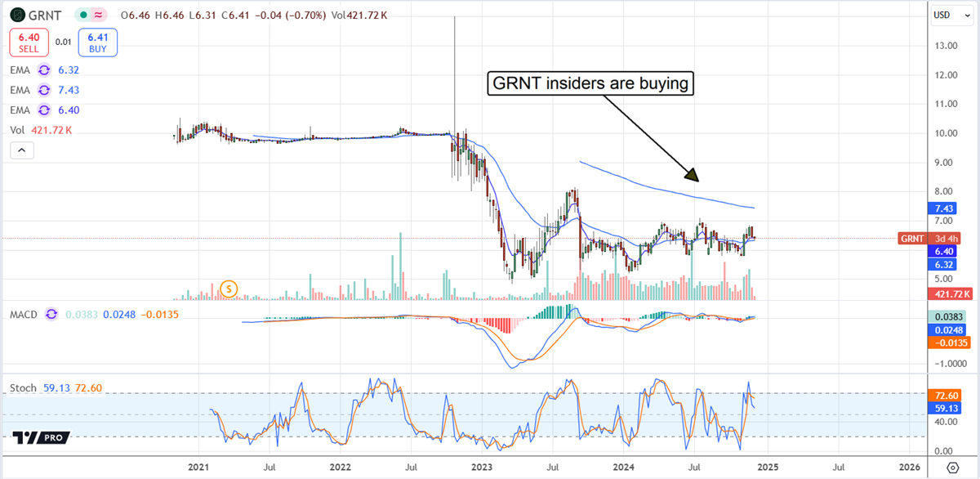
Task: Select the Stoch indicator label
Action: 23,388
